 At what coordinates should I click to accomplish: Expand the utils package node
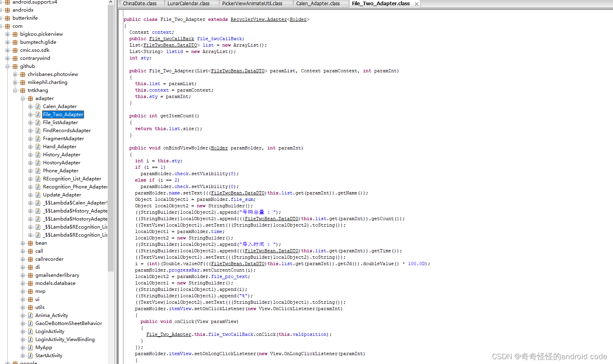point(23,307)
